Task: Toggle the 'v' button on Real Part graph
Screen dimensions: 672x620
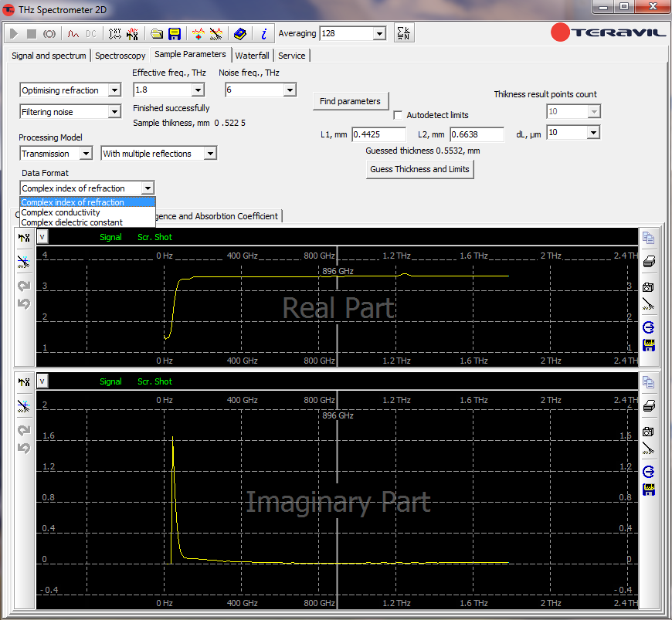Action: coord(42,237)
